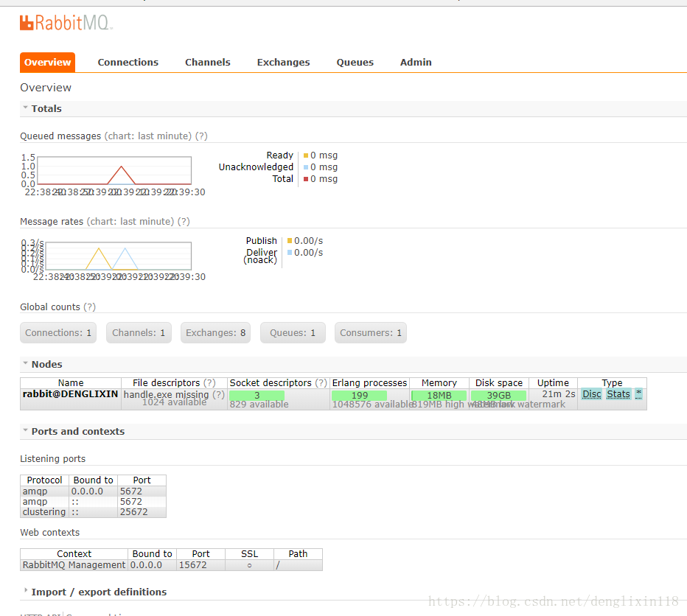
Task: Open the Overview tab
Action: coord(47,62)
